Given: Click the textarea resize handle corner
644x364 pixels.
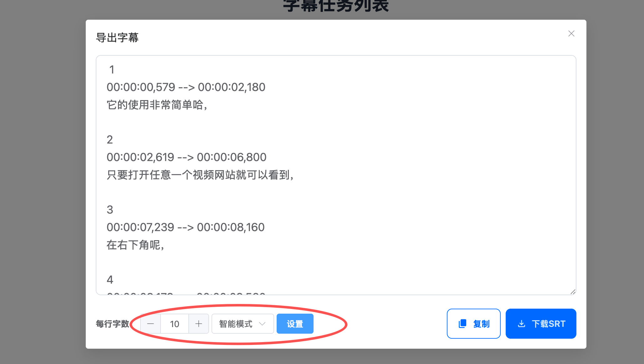Looking at the screenshot, I should click(573, 292).
